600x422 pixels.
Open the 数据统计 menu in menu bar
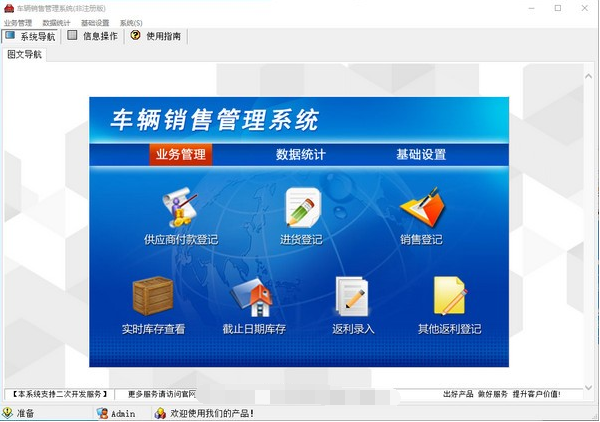click(x=57, y=23)
